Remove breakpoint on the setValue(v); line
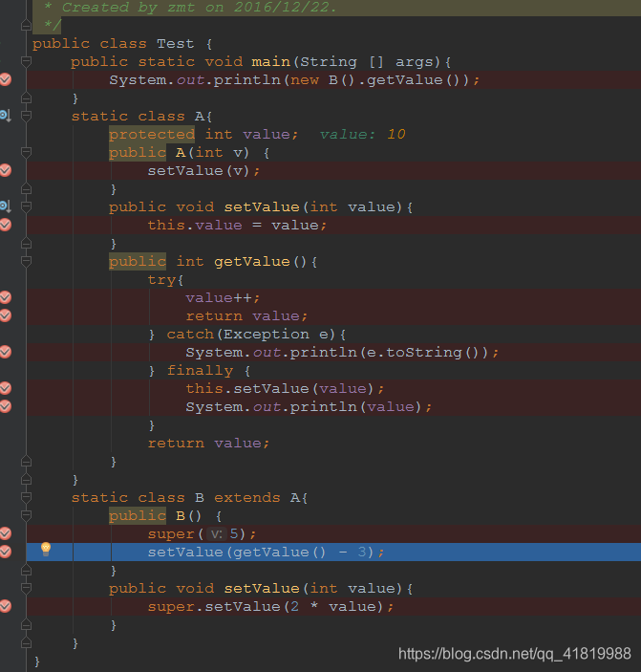This screenshot has height=672, width=641. (x=5, y=170)
